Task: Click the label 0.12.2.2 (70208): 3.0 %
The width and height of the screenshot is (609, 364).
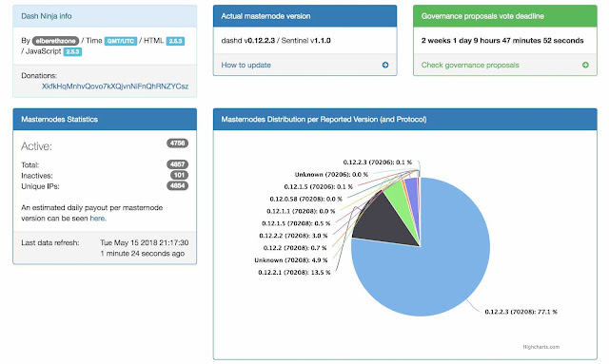Action: [x=293, y=236]
